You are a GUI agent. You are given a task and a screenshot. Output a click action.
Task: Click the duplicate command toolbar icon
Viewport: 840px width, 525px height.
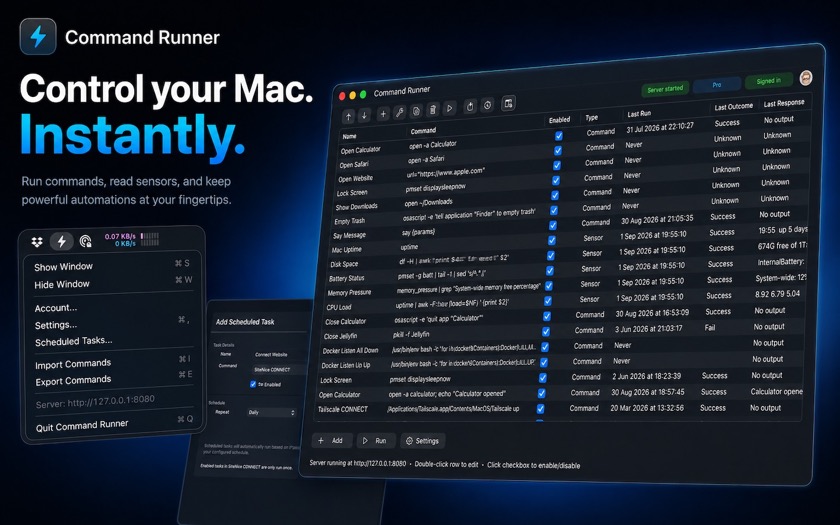pyautogui.click(x=416, y=111)
